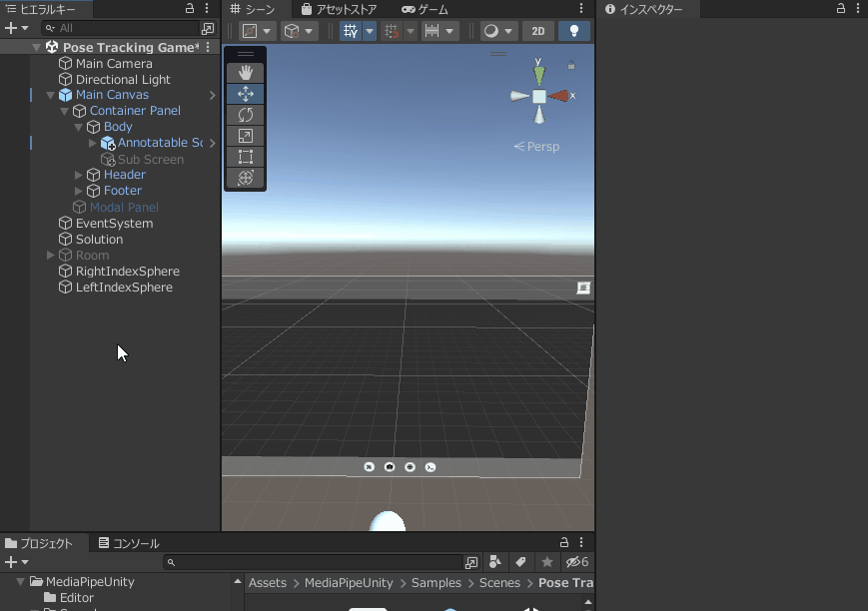
Task: Select the Rotate tool
Action: pos(245,115)
